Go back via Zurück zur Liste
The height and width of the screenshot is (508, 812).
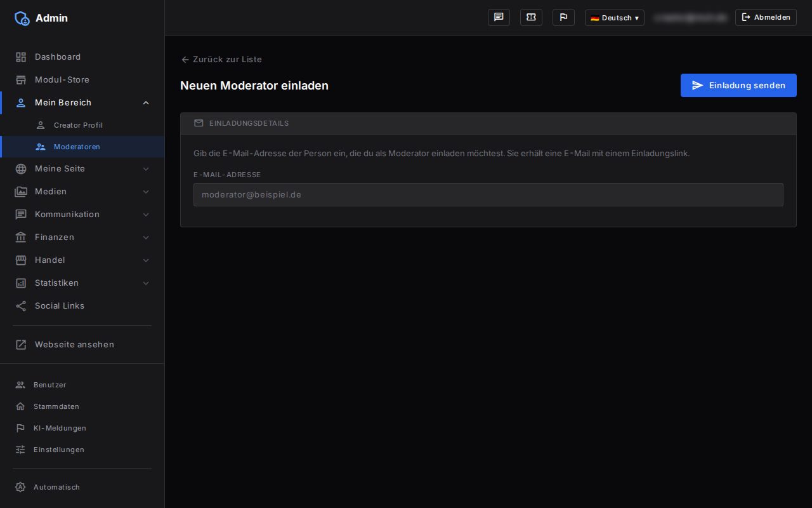221,60
